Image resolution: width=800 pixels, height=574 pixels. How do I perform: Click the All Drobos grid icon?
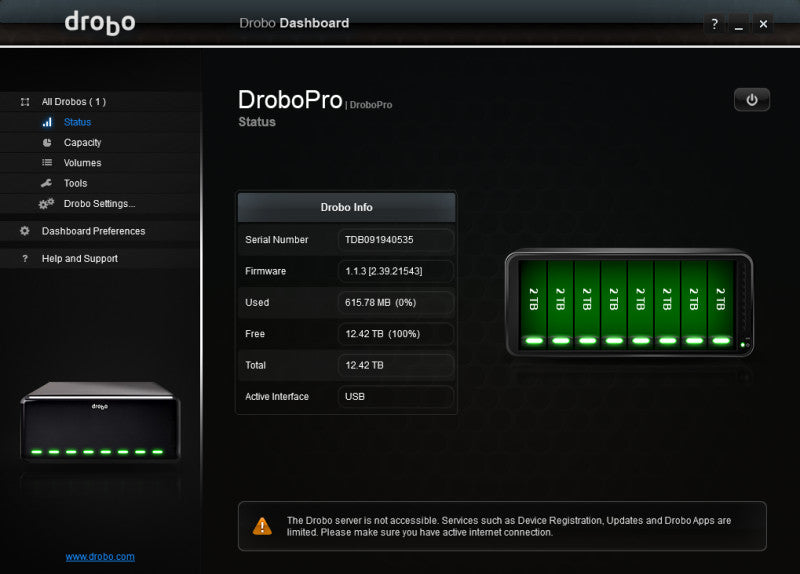click(25, 102)
